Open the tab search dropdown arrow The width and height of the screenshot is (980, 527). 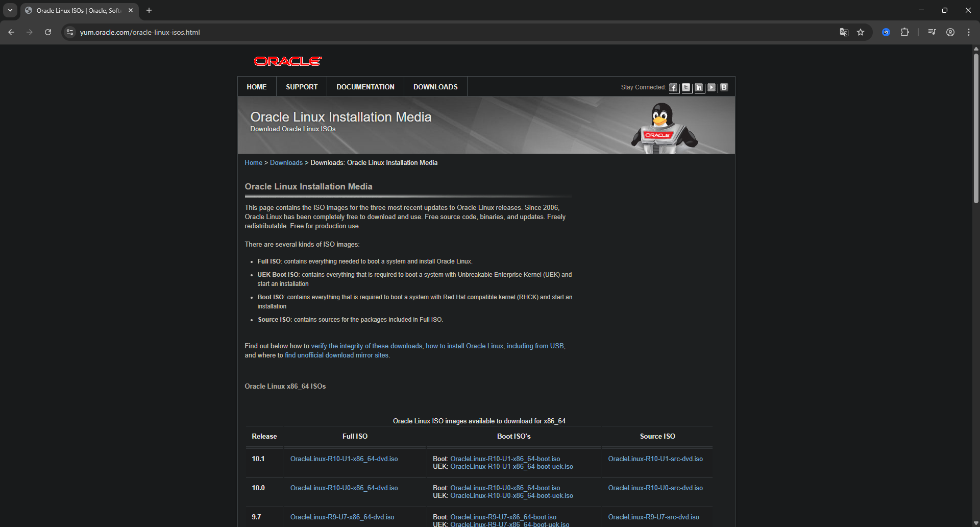click(x=10, y=10)
